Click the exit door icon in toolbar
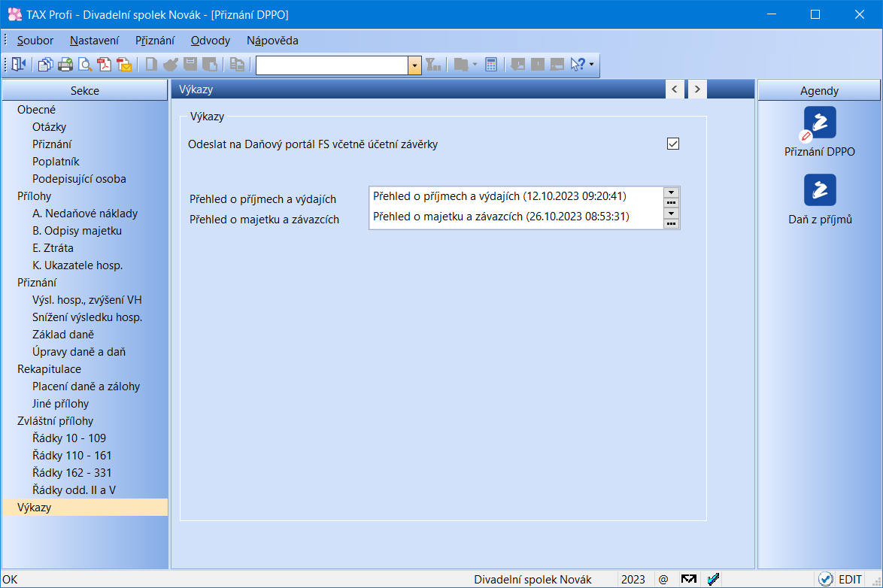Image resolution: width=883 pixels, height=588 pixels. 19,65
